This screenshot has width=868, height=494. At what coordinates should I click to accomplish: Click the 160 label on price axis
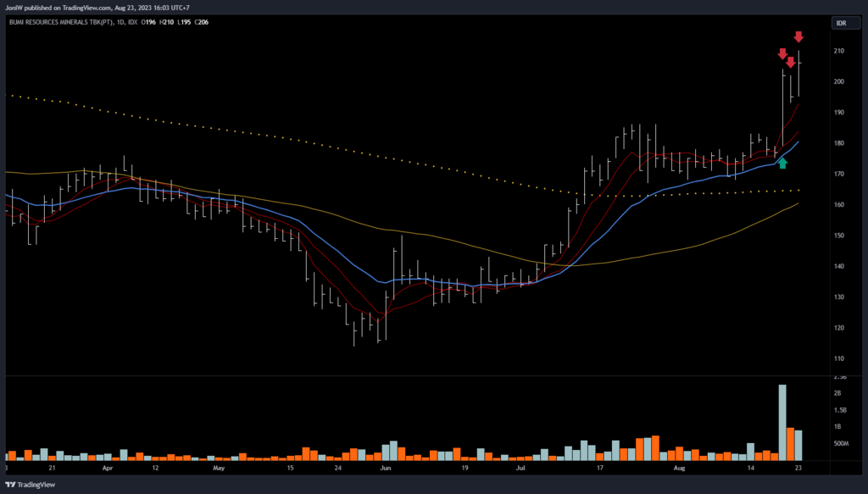coord(839,205)
